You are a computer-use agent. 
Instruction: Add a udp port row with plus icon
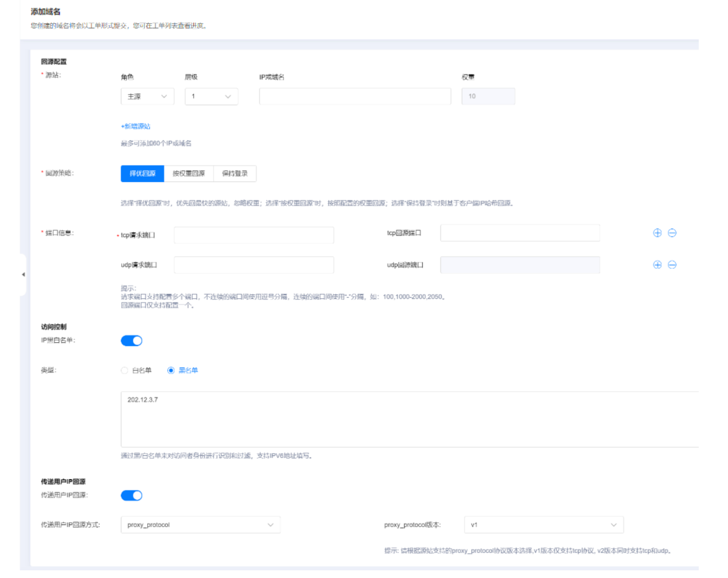coord(657,265)
